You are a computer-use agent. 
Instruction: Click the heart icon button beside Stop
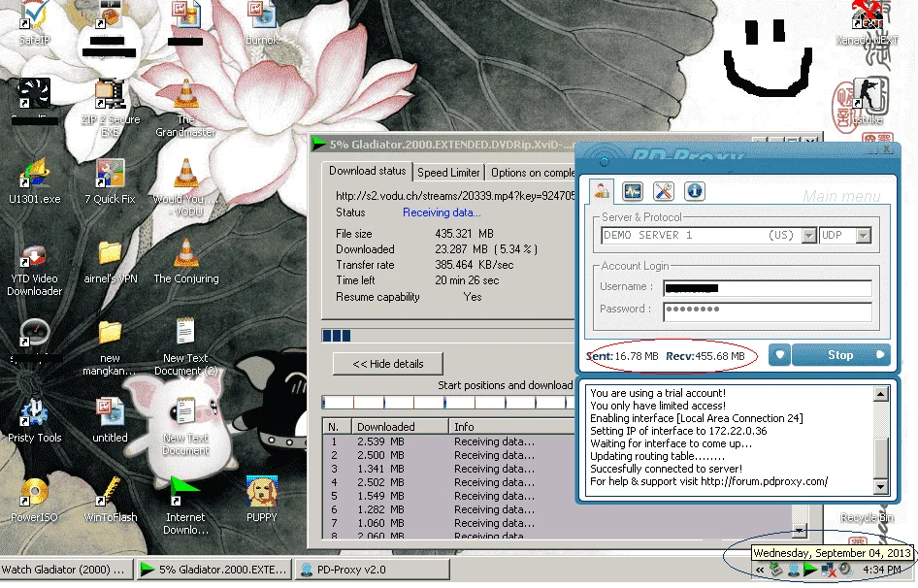[x=779, y=355]
